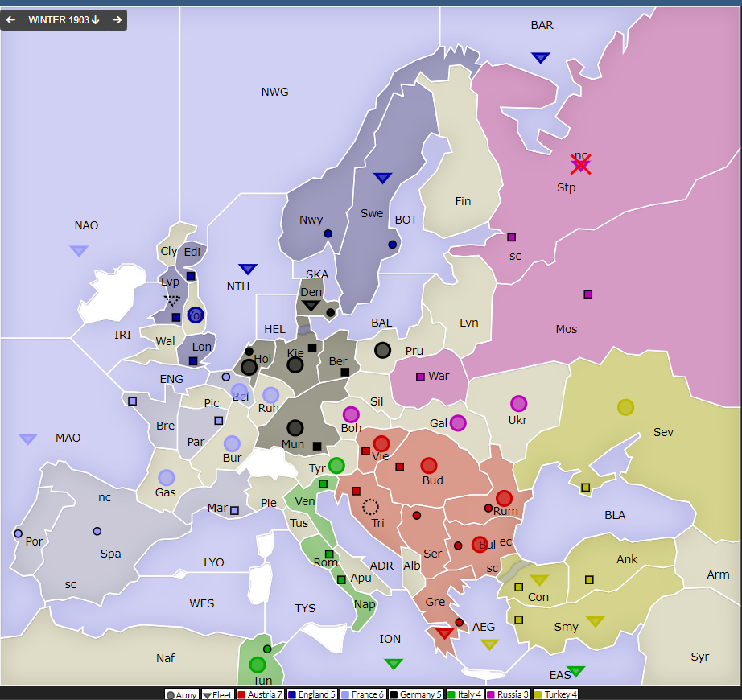The height and width of the screenshot is (700, 742).
Task: Select the Austrian fleet in Greece
Action: click(444, 633)
